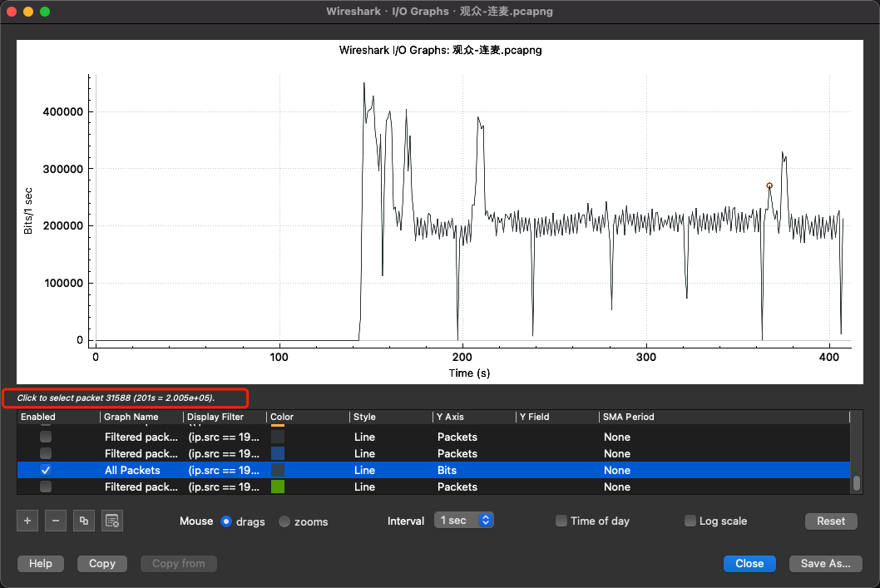Click the 200 x-axis tick label

click(x=462, y=357)
